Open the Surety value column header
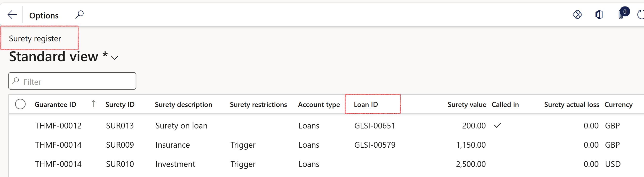Screen dimensions: 644x177 click(x=467, y=104)
